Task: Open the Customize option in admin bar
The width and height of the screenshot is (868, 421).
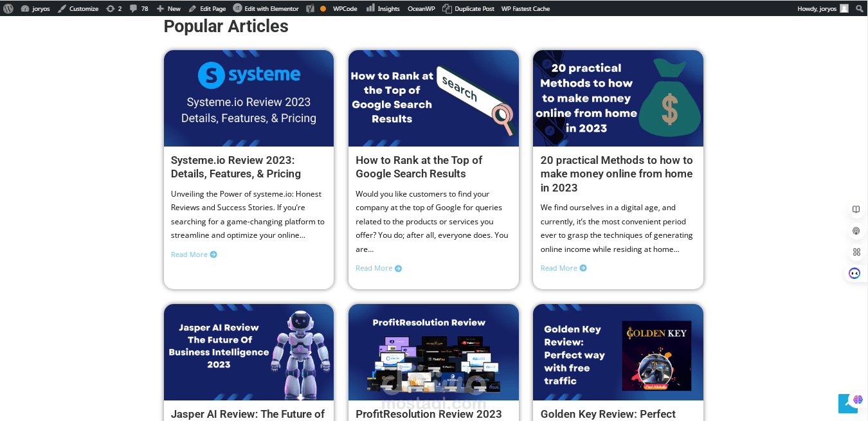Action: [78, 8]
